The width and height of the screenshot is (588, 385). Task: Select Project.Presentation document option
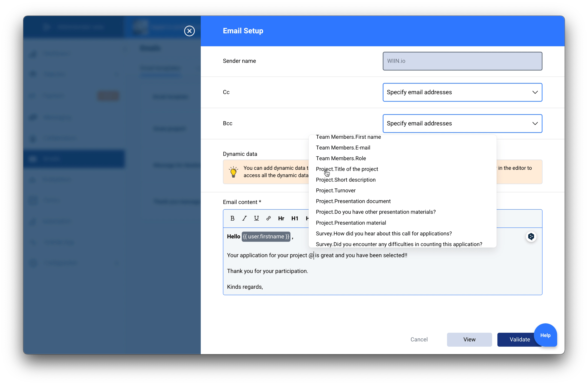click(x=353, y=201)
